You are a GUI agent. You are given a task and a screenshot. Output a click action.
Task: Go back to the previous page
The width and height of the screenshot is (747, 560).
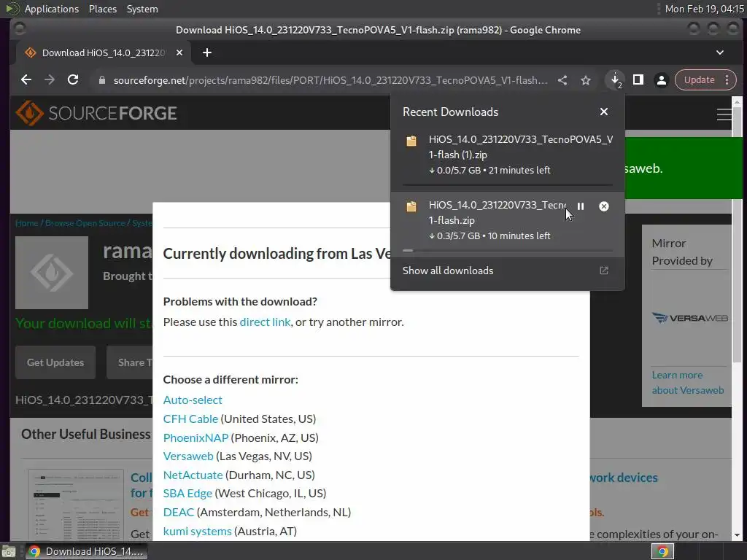tap(26, 80)
